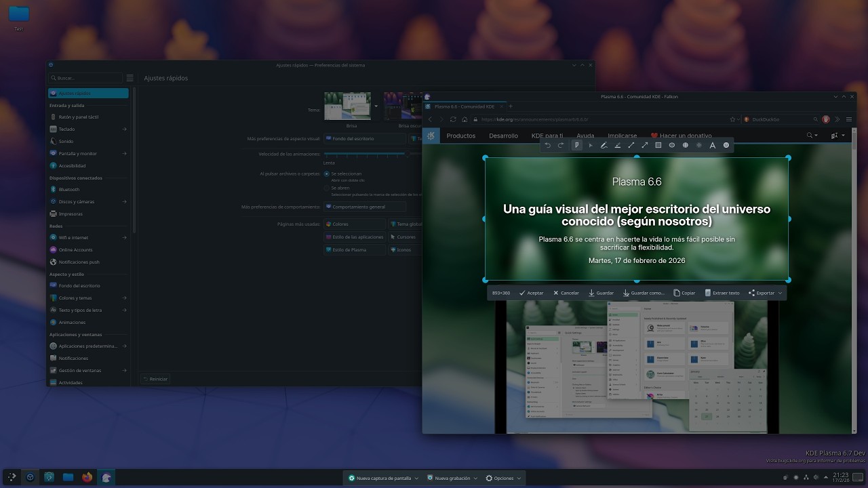
Task: Click the System Settings search field
Action: pyautogui.click(x=85, y=78)
